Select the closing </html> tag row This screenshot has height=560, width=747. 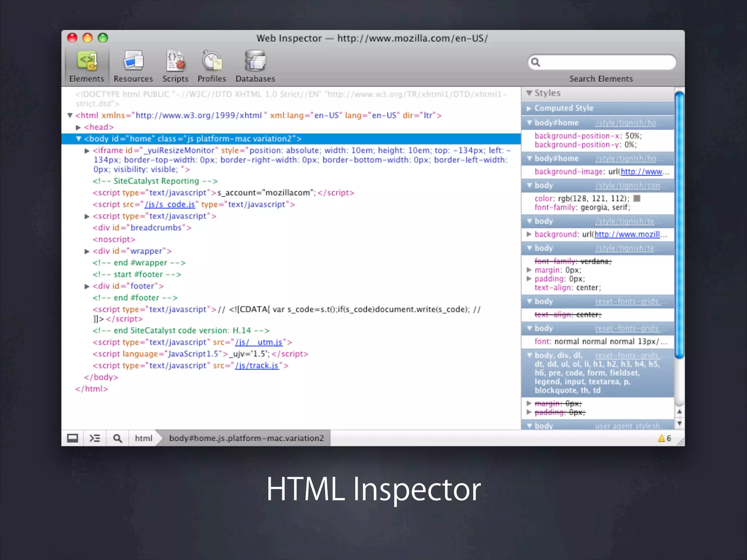click(92, 389)
